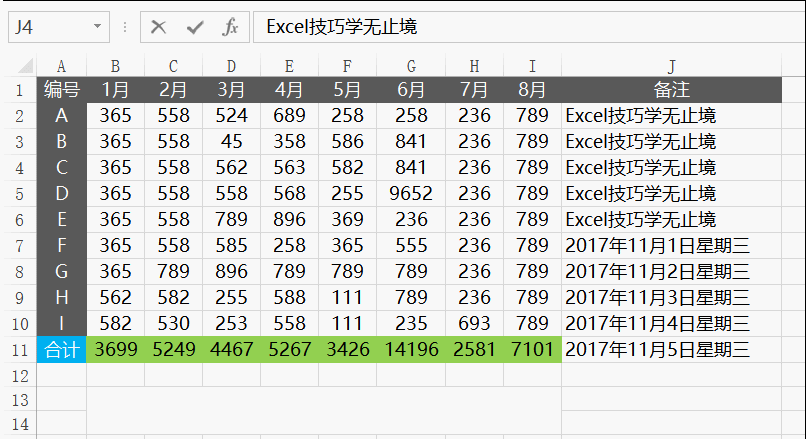Screen dimensions: 806x439
Task: Select cell with value 253
Action: pyautogui.click(x=231, y=324)
